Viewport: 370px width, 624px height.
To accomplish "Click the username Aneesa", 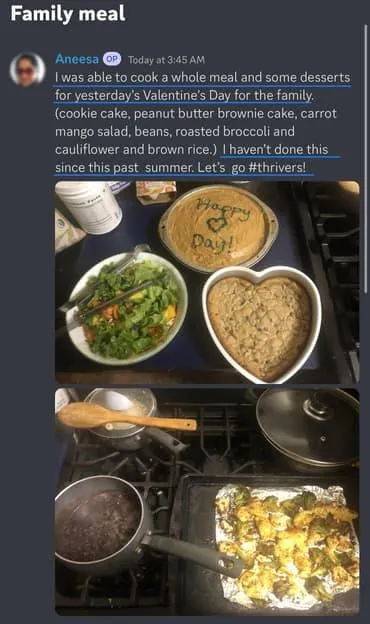I will click(x=77, y=59).
